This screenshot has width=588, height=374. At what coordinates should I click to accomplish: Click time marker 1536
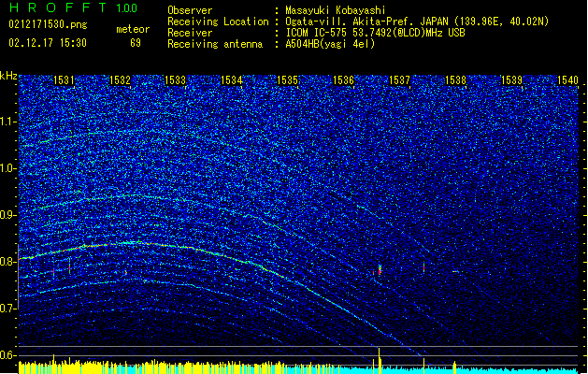pos(343,80)
